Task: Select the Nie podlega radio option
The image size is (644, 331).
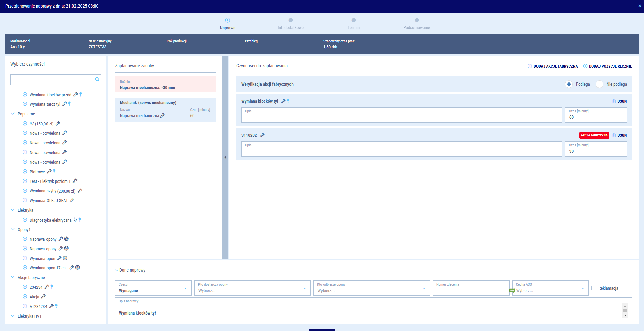Action: click(x=600, y=84)
